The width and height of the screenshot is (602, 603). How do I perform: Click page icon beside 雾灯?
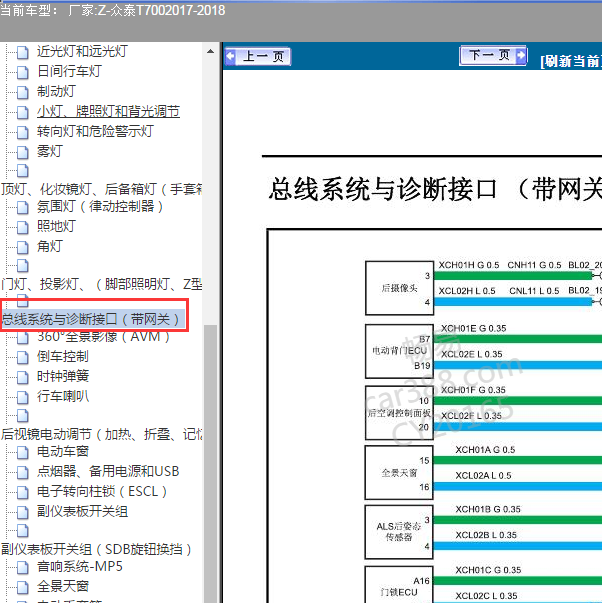(23, 152)
